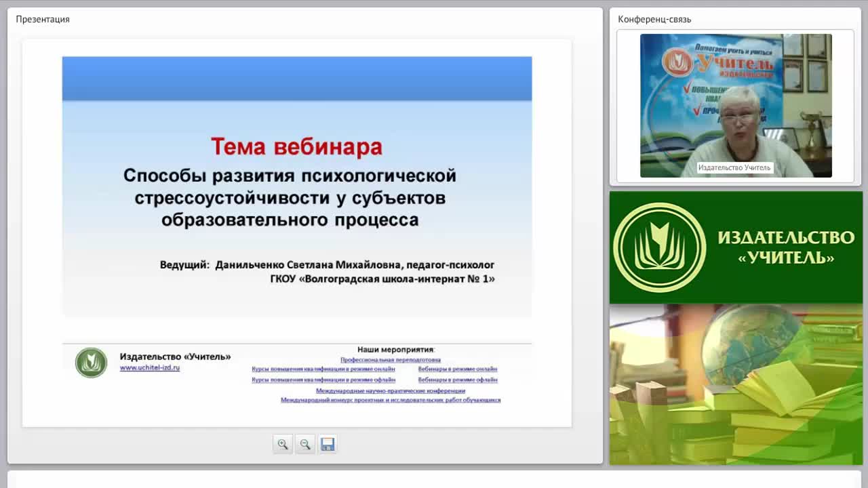
Task: Click the ИЗДАТЕЛЬСТВО «УЧИТЕЛЬ» banner text
Action: pos(786,247)
